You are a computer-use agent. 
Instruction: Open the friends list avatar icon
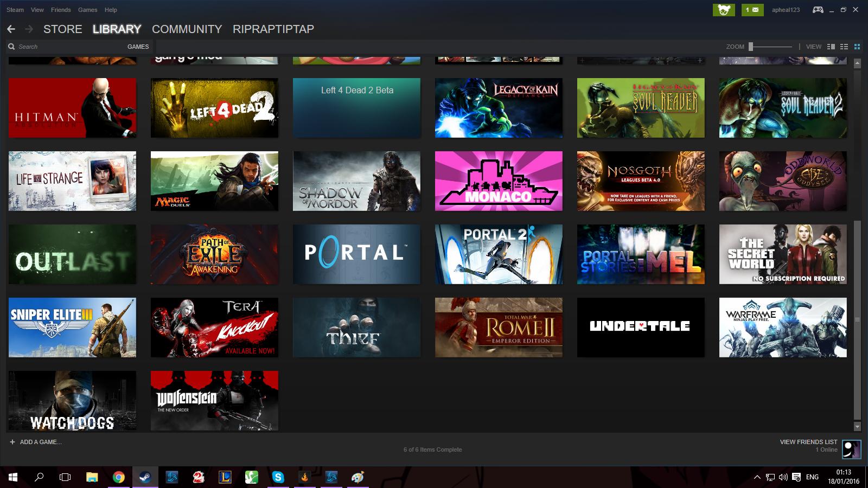(851, 449)
